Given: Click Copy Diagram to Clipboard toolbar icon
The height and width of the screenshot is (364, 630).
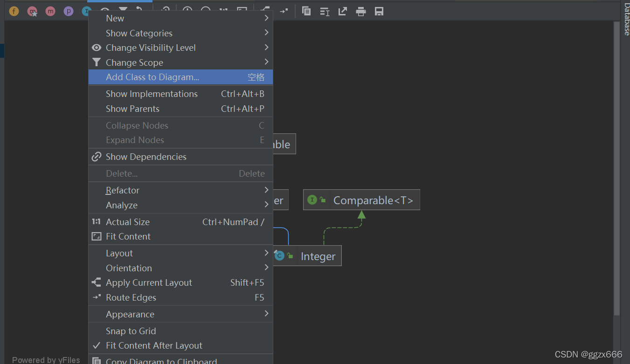Looking at the screenshot, I should 306,11.
